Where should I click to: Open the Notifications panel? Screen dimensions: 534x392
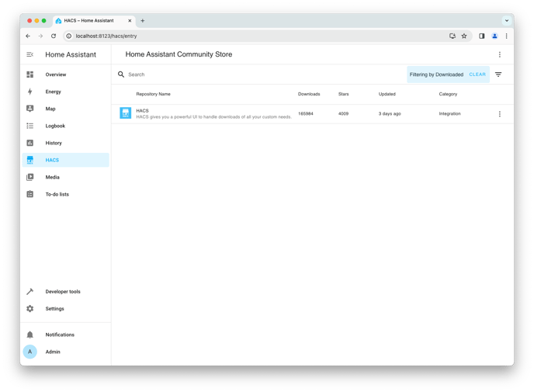(x=66, y=335)
